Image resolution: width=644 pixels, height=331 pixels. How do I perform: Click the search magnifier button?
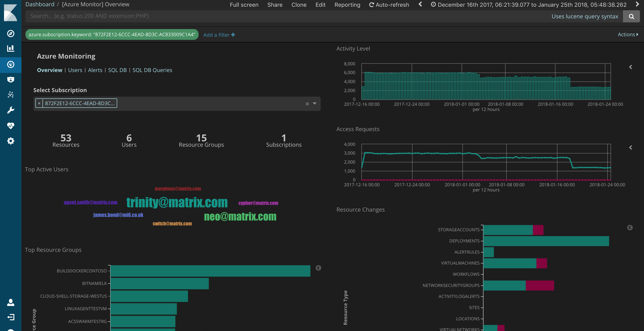(631, 17)
